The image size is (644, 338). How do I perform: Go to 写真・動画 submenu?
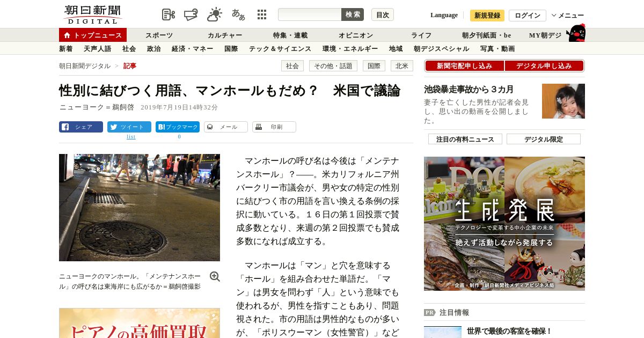click(x=497, y=49)
